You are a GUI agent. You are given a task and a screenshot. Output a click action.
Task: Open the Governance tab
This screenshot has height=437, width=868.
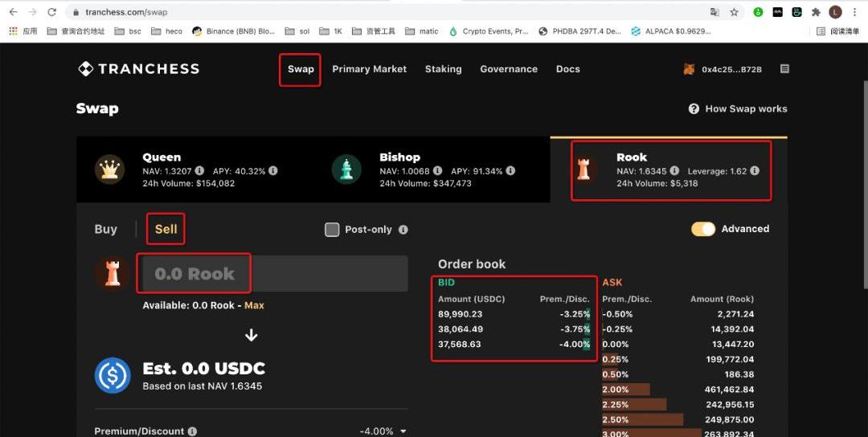509,69
